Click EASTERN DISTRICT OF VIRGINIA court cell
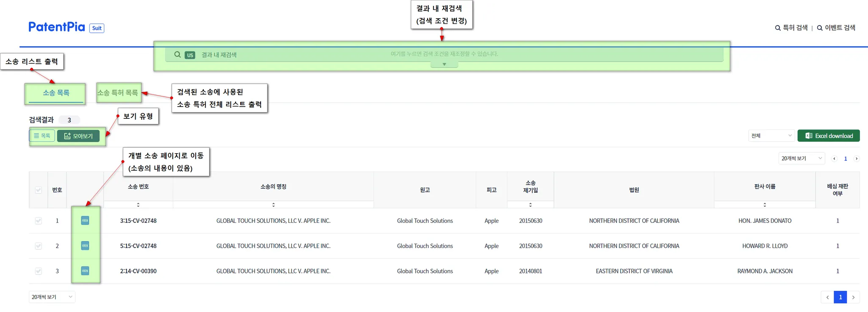868x312 pixels. point(634,271)
